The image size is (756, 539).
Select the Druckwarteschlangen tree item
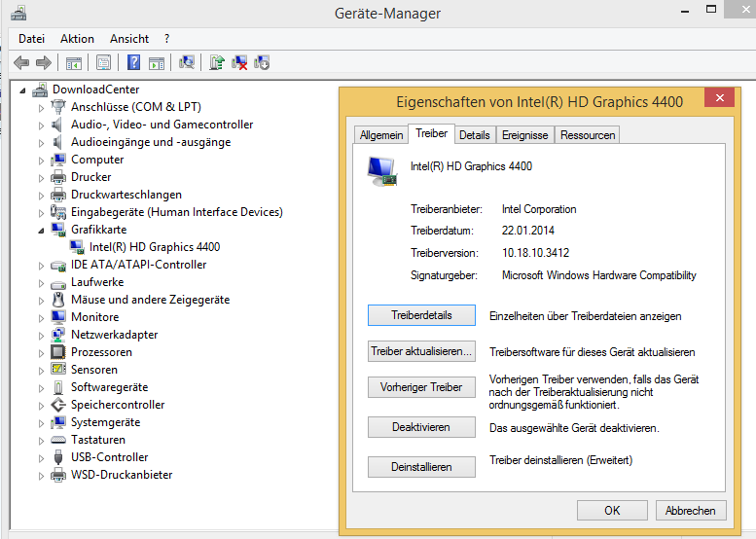[x=126, y=195]
